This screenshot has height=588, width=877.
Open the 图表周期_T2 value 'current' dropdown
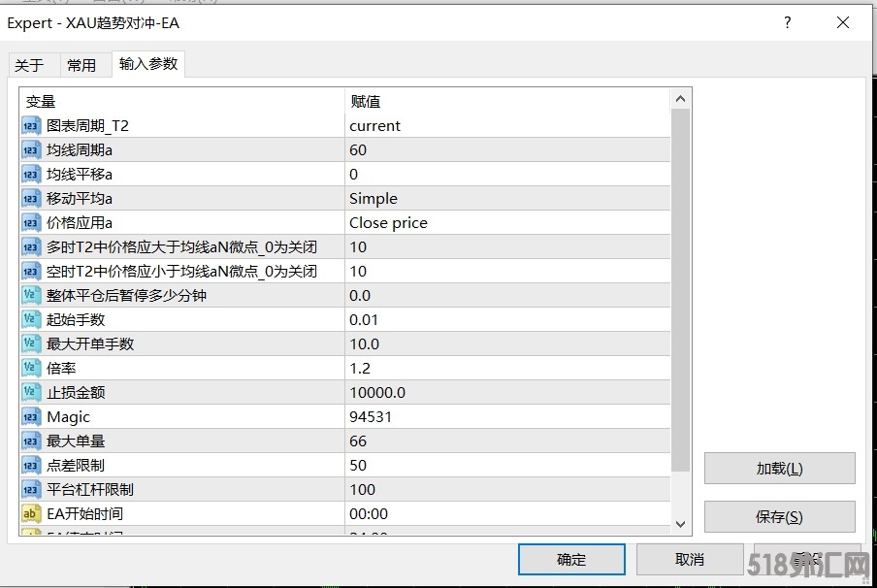[x=506, y=126]
